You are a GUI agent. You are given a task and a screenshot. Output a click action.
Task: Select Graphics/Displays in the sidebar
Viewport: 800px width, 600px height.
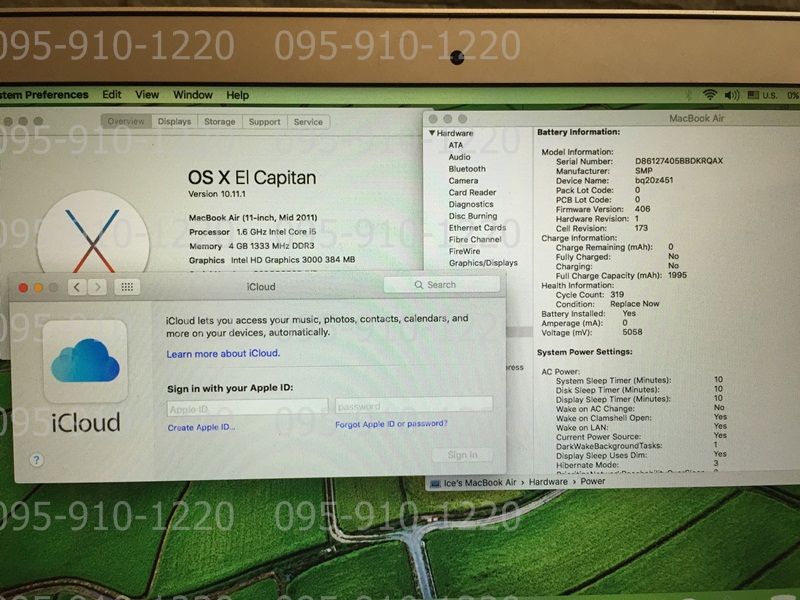[483, 263]
